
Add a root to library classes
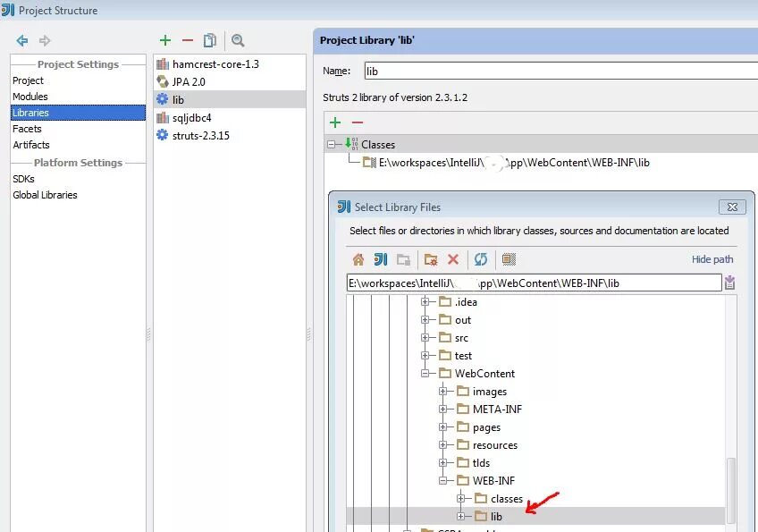(335, 122)
